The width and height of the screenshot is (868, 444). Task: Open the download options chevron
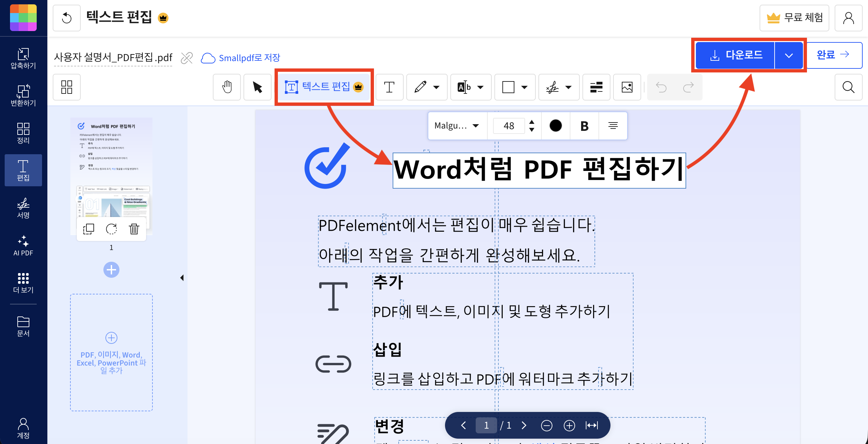[789, 55]
